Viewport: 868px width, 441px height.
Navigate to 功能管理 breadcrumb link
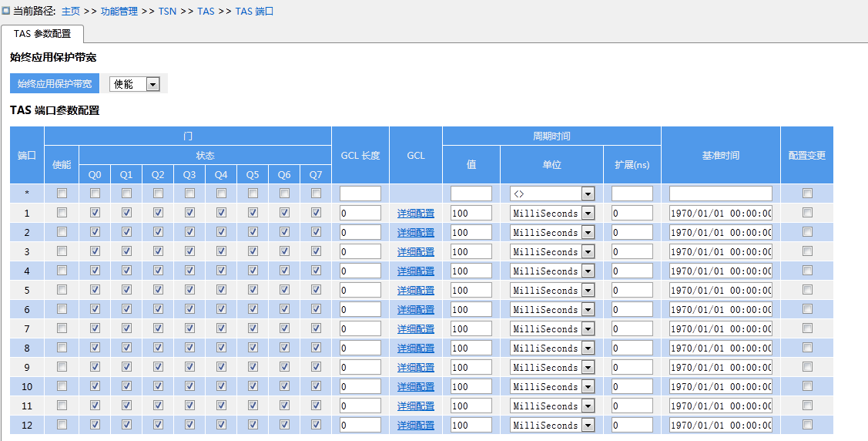(x=119, y=12)
